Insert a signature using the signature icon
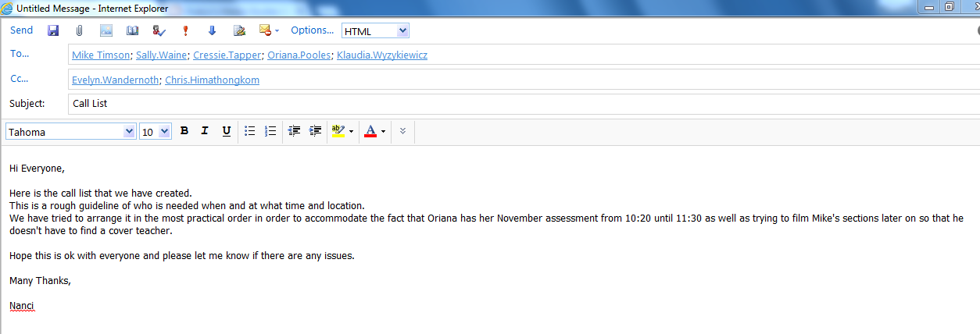The image size is (980, 334). (239, 30)
